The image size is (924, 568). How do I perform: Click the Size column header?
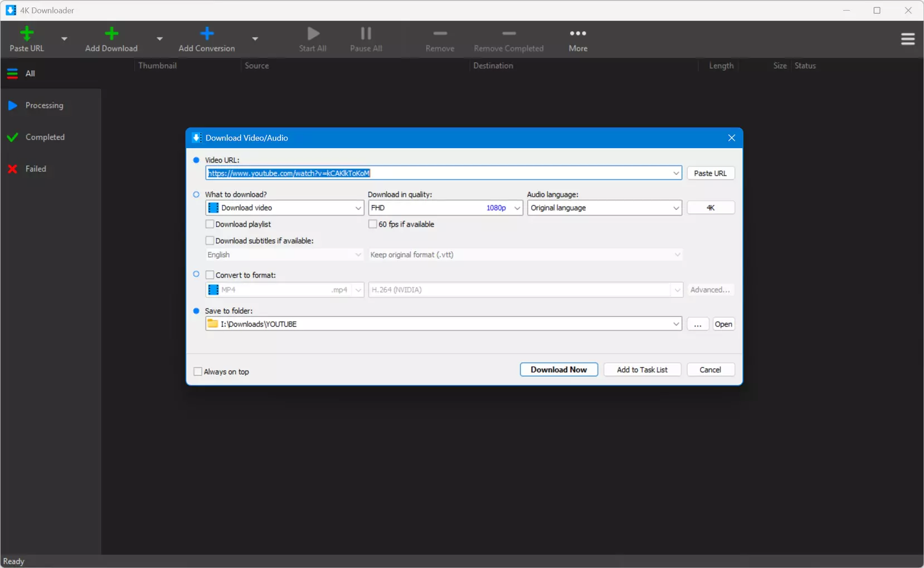(x=780, y=66)
